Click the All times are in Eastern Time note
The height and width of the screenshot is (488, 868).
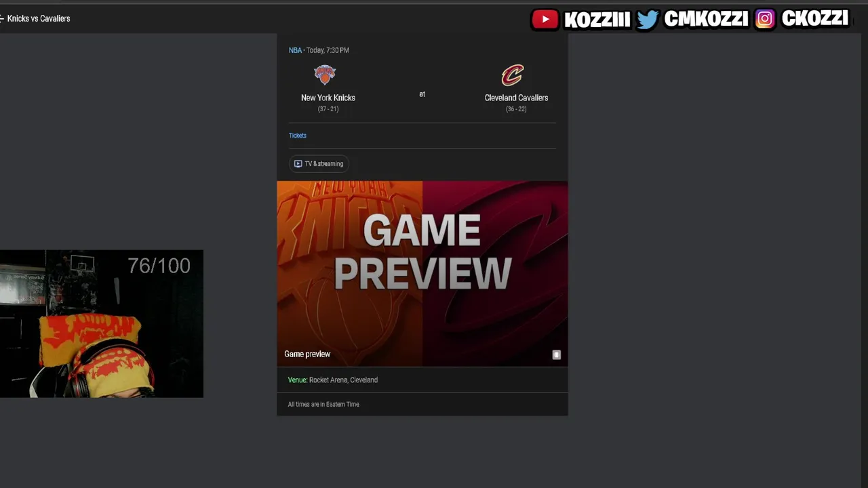pos(323,405)
